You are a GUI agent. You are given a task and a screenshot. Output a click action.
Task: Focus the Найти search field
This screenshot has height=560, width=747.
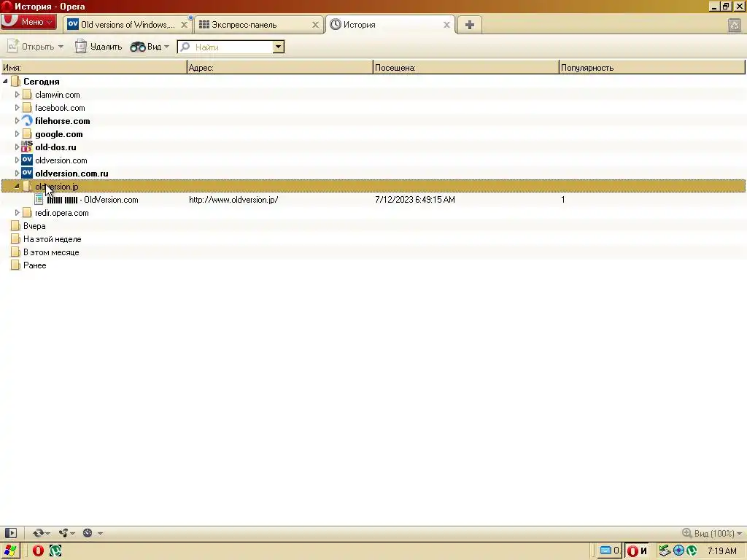tap(225, 47)
